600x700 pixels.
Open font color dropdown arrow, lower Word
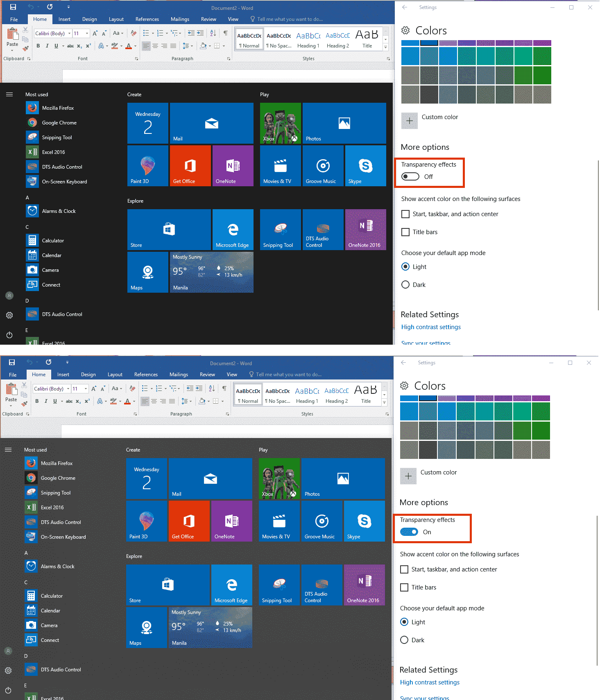[x=134, y=401]
